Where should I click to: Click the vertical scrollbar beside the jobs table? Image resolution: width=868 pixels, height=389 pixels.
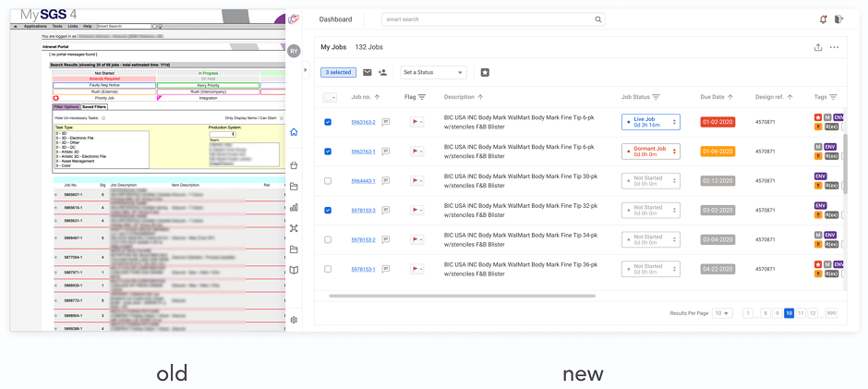point(844,164)
